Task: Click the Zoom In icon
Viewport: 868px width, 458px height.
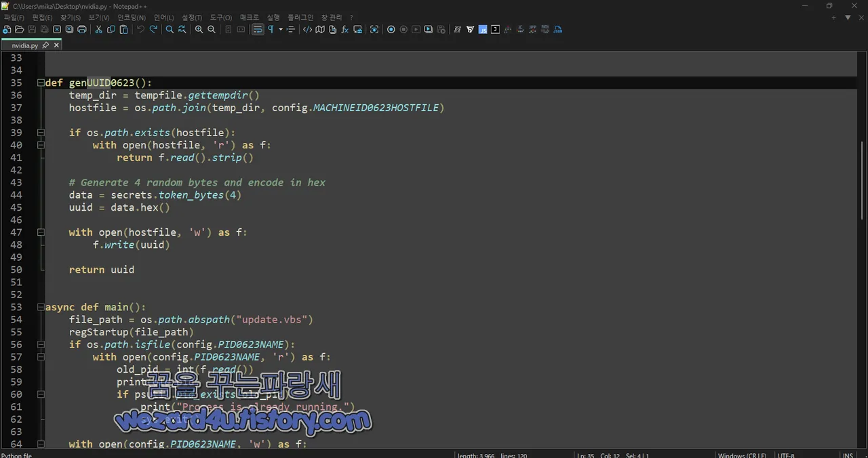Action: 199,30
